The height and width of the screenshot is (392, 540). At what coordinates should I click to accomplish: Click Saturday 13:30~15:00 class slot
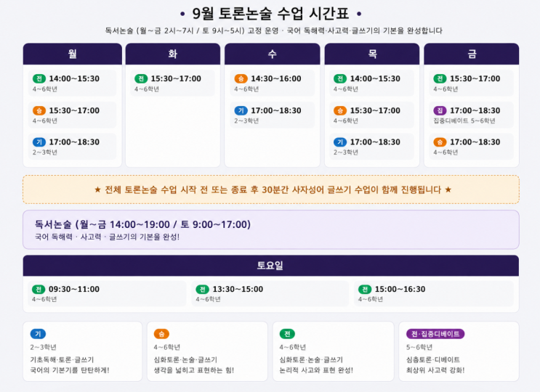(270, 294)
